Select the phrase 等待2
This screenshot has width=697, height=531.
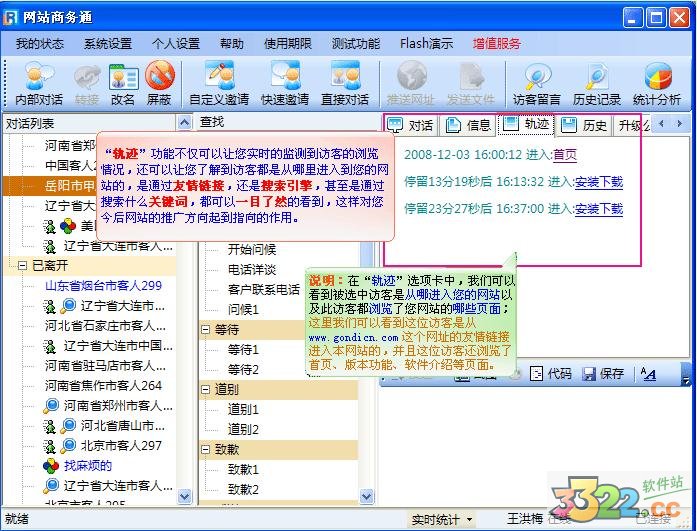[243, 370]
